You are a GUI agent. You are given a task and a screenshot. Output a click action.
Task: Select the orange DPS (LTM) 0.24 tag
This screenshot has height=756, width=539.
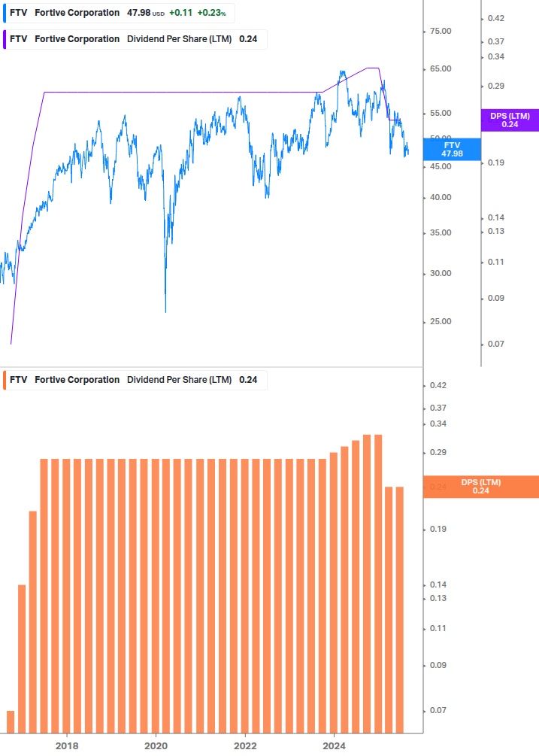[481, 487]
